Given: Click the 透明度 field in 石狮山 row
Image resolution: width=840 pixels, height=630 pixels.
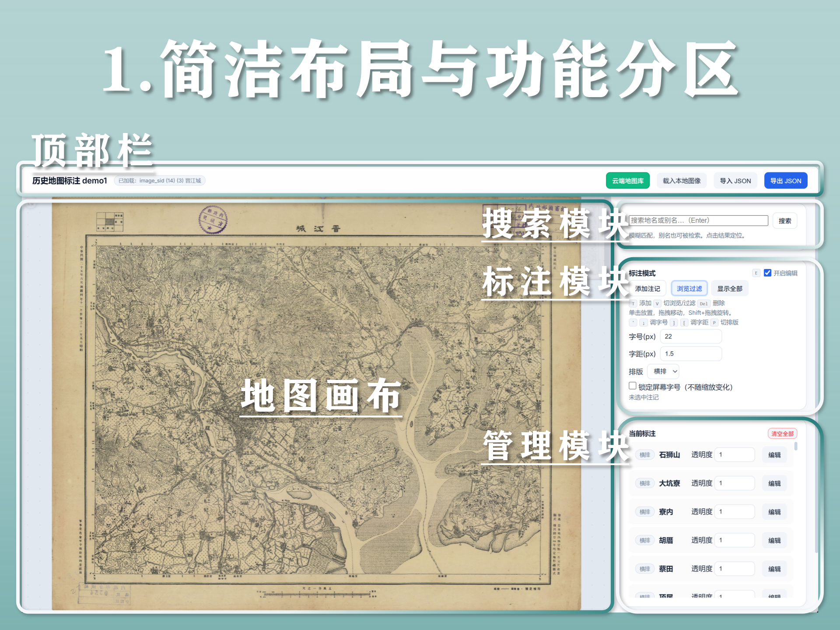Looking at the screenshot, I should tap(735, 455).
